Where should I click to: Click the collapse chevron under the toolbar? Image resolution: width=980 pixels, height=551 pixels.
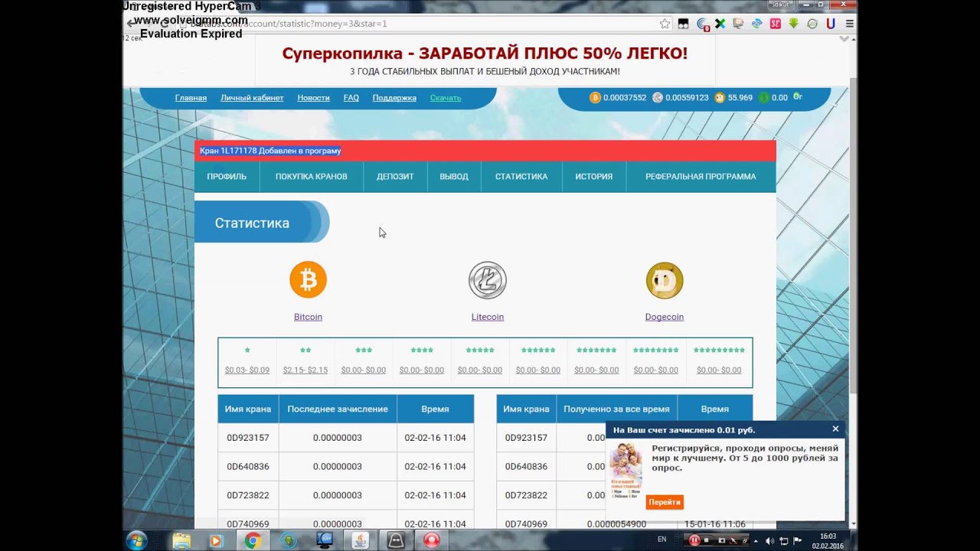(x=844, y=38)
